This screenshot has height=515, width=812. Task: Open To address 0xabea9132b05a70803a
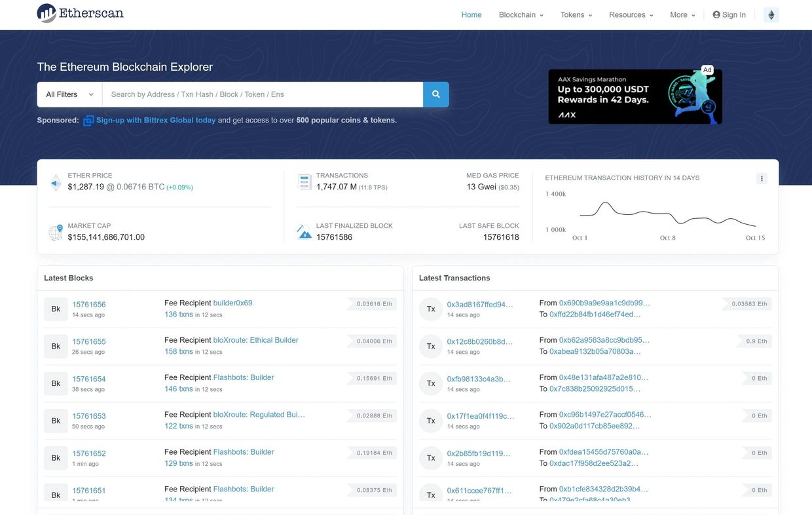tap(595, 352)
